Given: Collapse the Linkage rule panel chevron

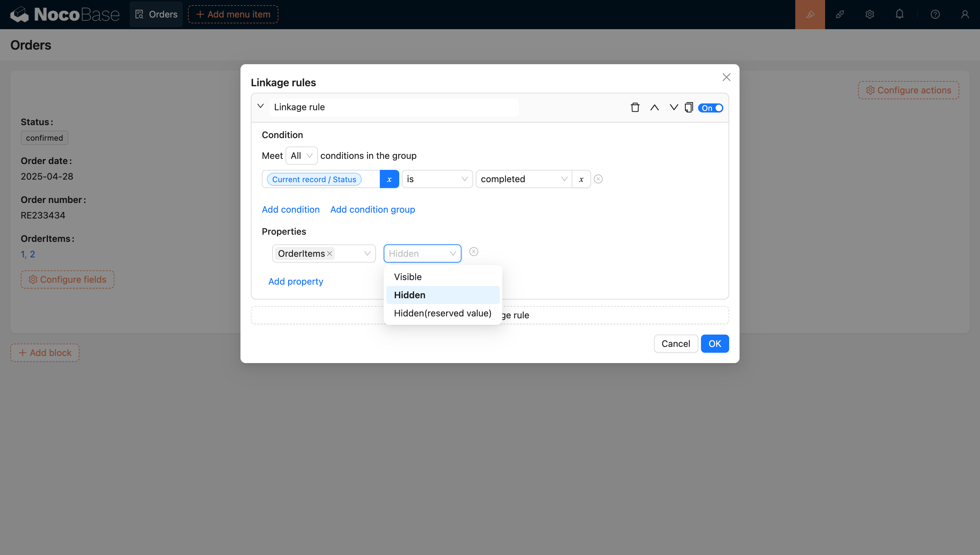Looking at the screenshot, I should coord(261,106).
